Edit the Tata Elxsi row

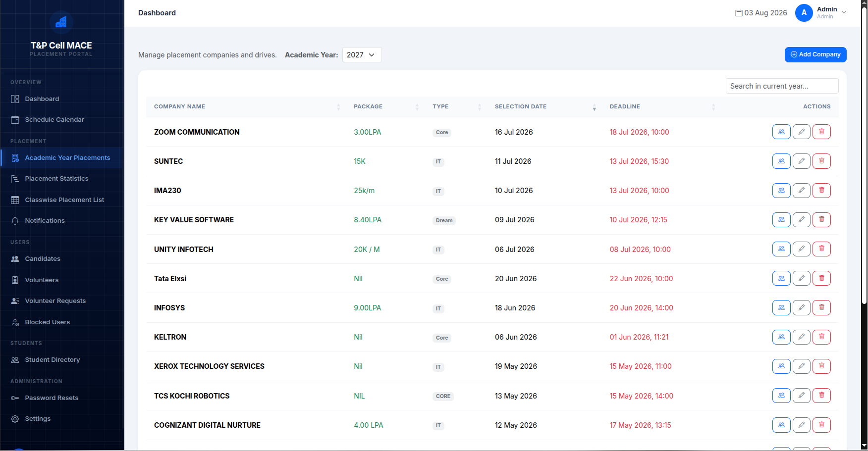802,278
